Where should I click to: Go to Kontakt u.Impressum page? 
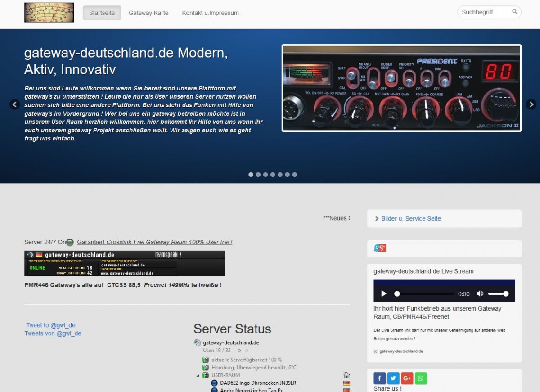[210, 13]
